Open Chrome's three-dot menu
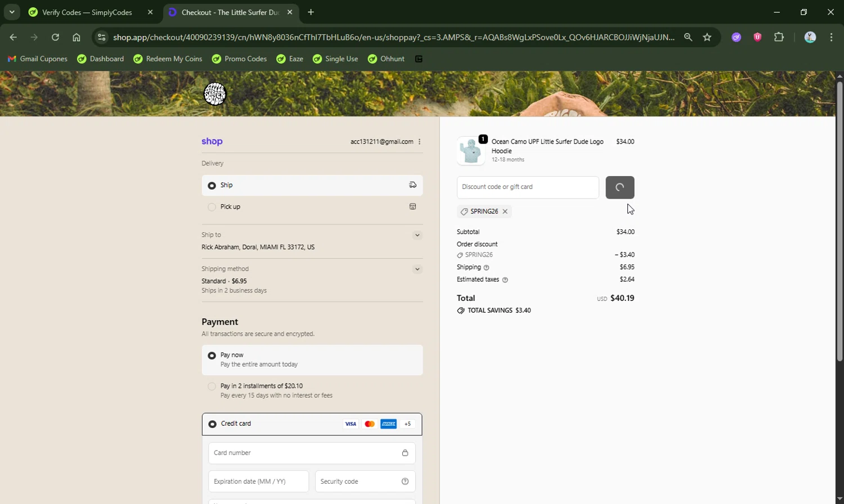This screenshot has height=504, width=844. 832,37
